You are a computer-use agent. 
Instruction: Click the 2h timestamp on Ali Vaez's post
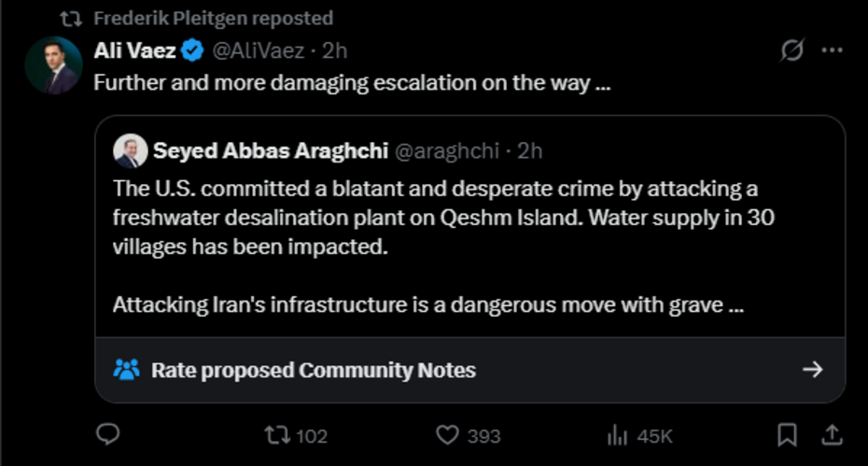pyautogui.click(x=334, y=50)
